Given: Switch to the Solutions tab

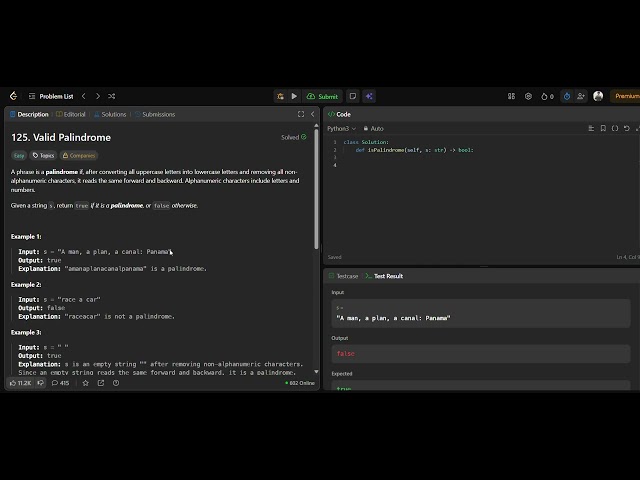Looking at the screenshot, I should [x=110, y=114].
